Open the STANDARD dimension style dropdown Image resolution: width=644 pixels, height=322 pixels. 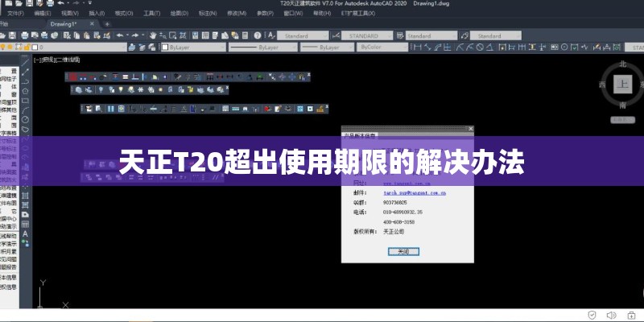tap(367, 35)
